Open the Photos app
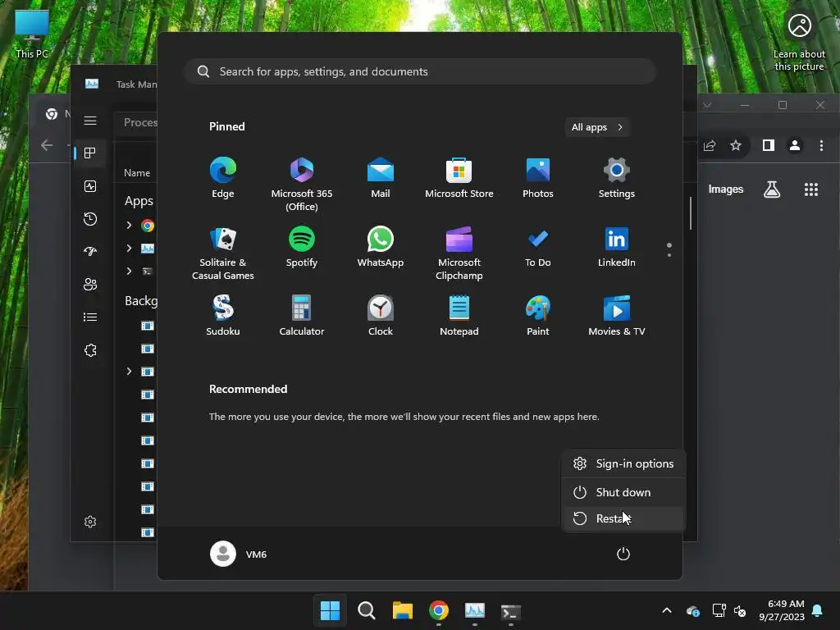 (x=538, y=178)
